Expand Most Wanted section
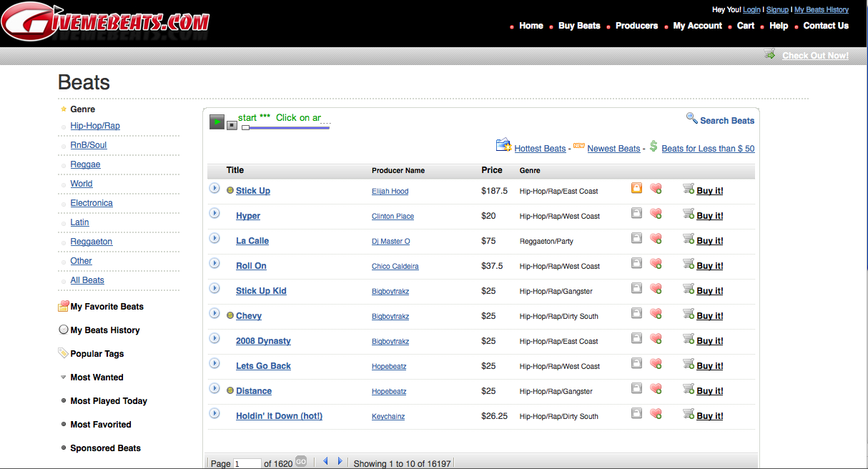The height and width of the screenshot is (469, 868). 97,377
